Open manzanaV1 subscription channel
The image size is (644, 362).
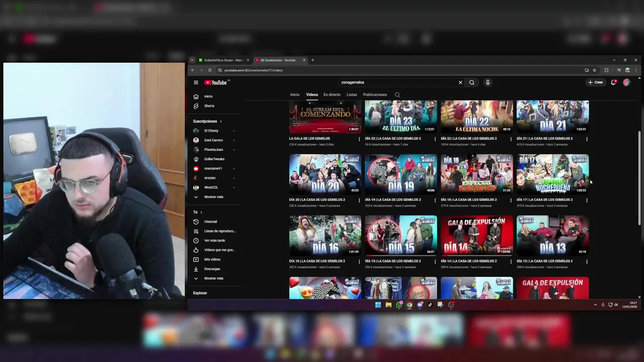pyautogui.click(x=214, y=168)
